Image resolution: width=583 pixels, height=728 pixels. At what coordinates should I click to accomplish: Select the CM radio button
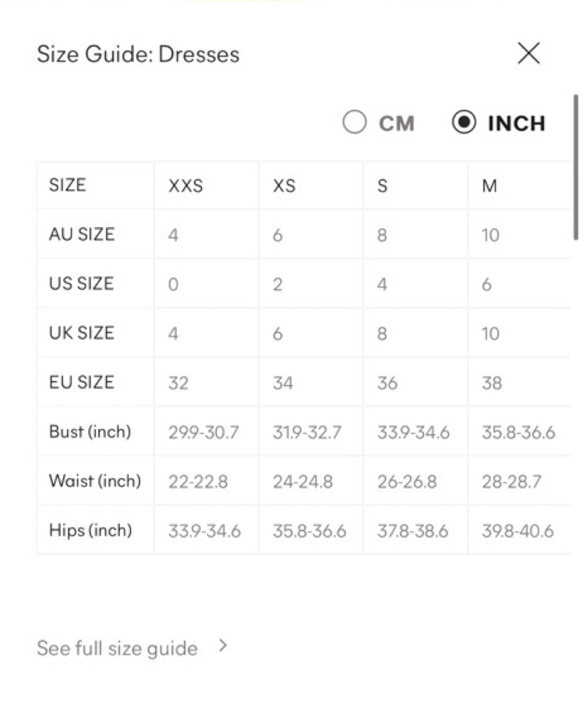click(x=354, y=122)
